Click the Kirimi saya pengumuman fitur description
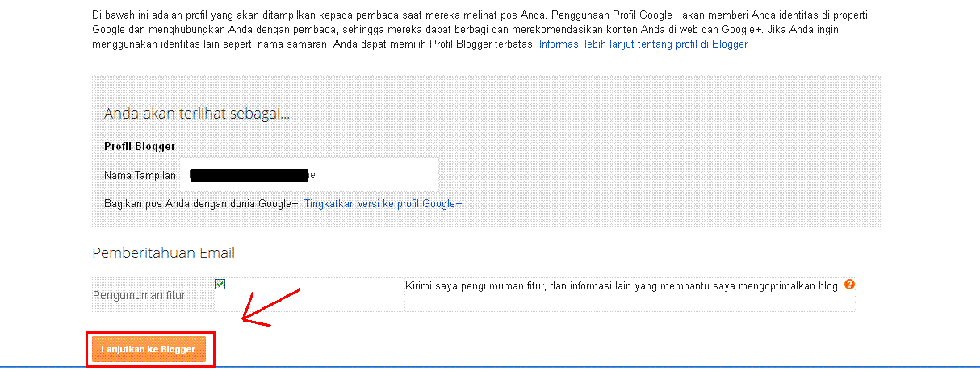980x387 pixels. (x=622, y=286)
